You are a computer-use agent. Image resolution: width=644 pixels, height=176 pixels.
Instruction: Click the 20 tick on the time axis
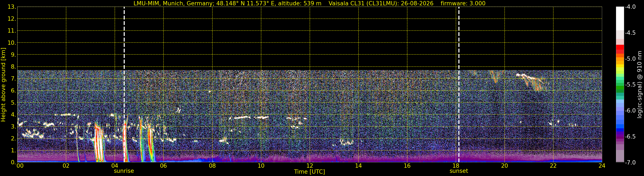[505, 166]
